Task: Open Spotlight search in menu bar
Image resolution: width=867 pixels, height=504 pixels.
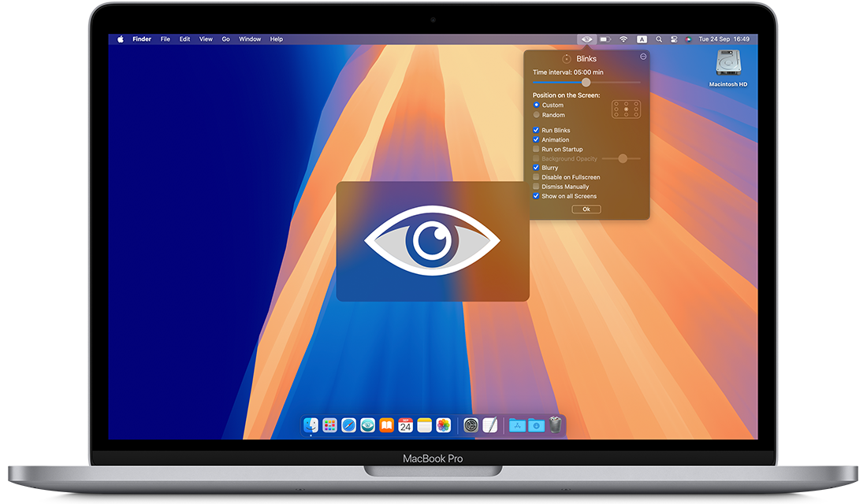Action: point(659,39)
